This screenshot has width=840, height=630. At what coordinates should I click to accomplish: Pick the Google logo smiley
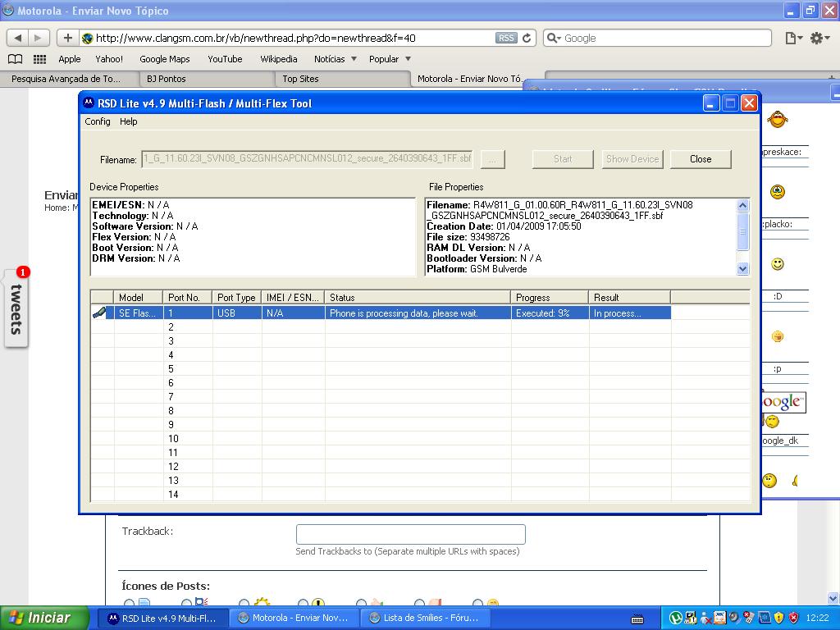point(783,402)
